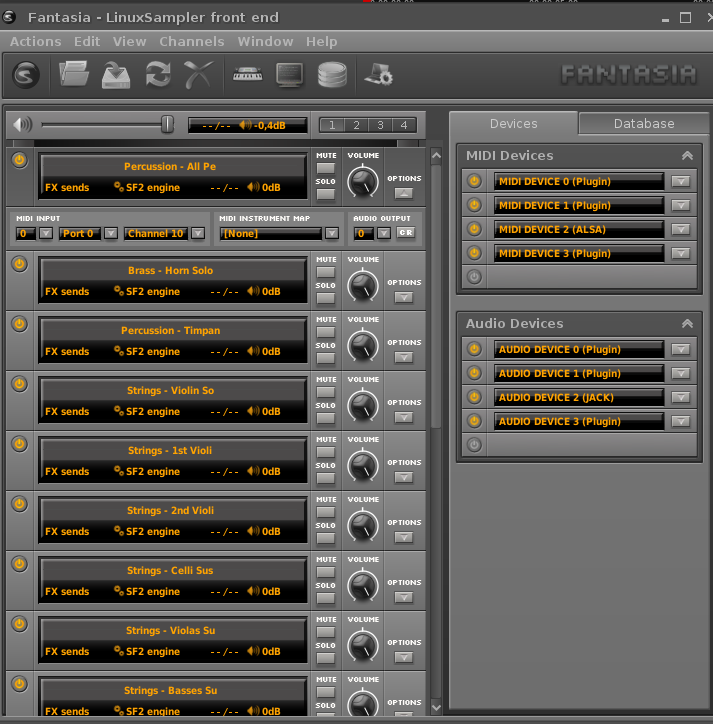Click the LinuxSampler S logo toolbar icon
This screenshot has height=724, width=713.
click(26, 75)
